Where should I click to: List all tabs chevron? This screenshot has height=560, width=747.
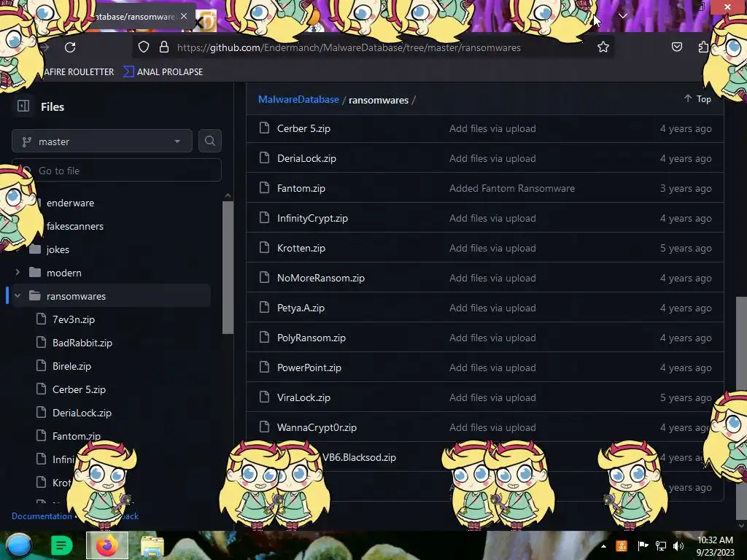(623, 16)
